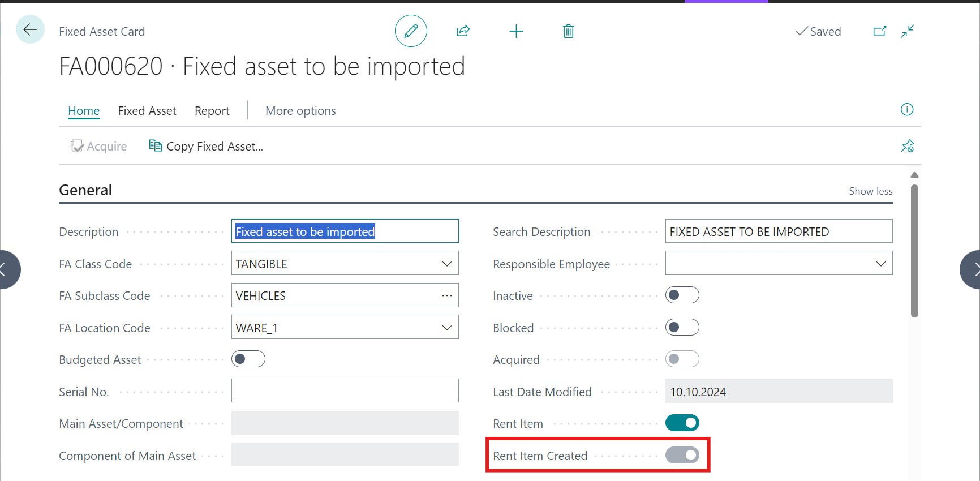Create new record with plus icon

tap(516, 31)
